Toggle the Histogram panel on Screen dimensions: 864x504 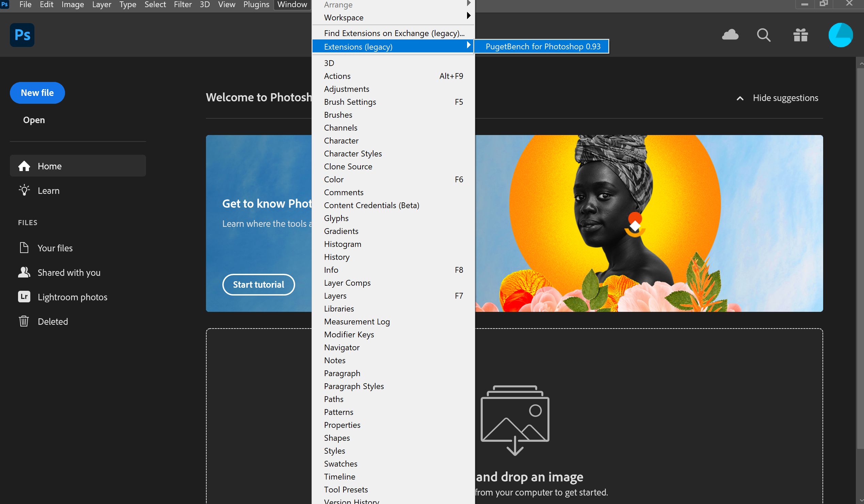click(342, 244)
